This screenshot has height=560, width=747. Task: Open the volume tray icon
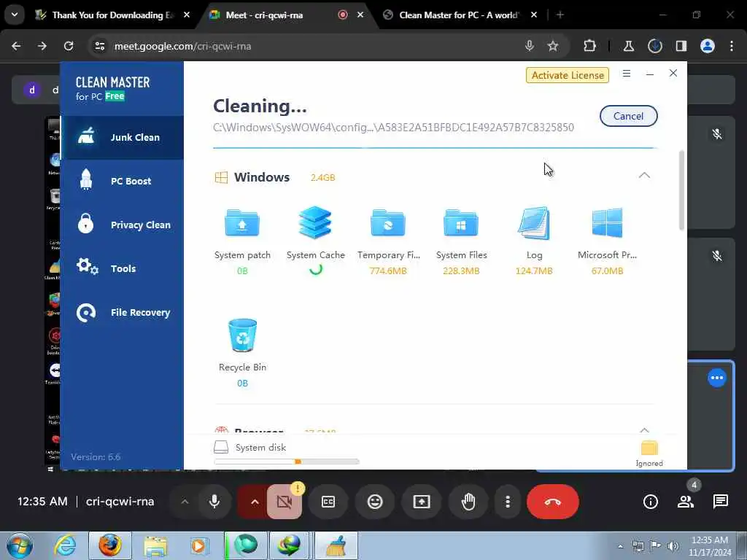click(x=673, y=546)
